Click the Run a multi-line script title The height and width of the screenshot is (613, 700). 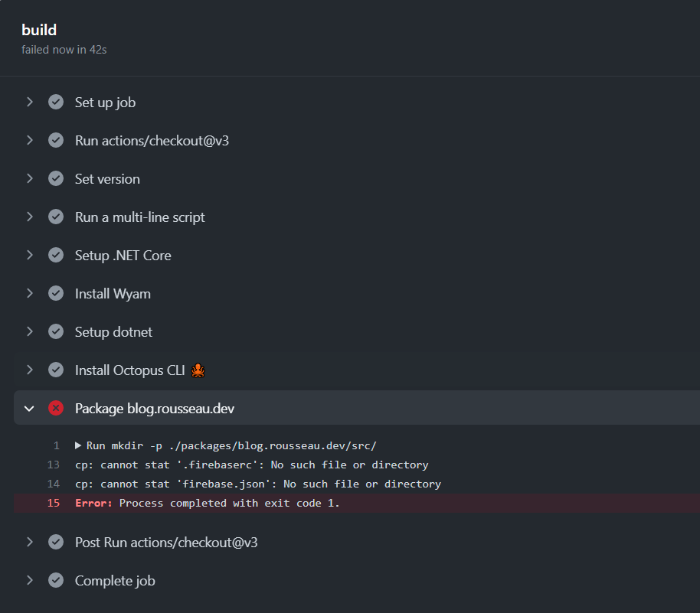[139, 217]
